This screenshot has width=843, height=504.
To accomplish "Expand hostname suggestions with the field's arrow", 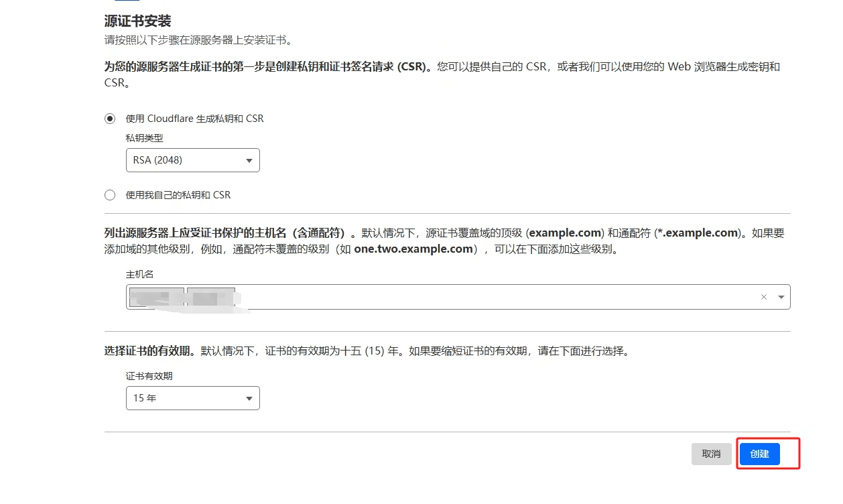I will click(781, 297).
